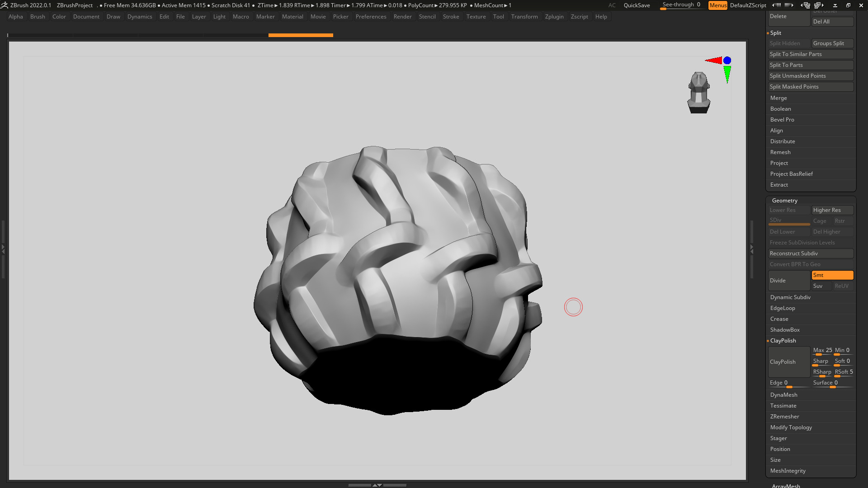Viewport: 868px width, 488px height.
Task: Click the hide-to-tray arrow icon
Action: click(835, 5)
